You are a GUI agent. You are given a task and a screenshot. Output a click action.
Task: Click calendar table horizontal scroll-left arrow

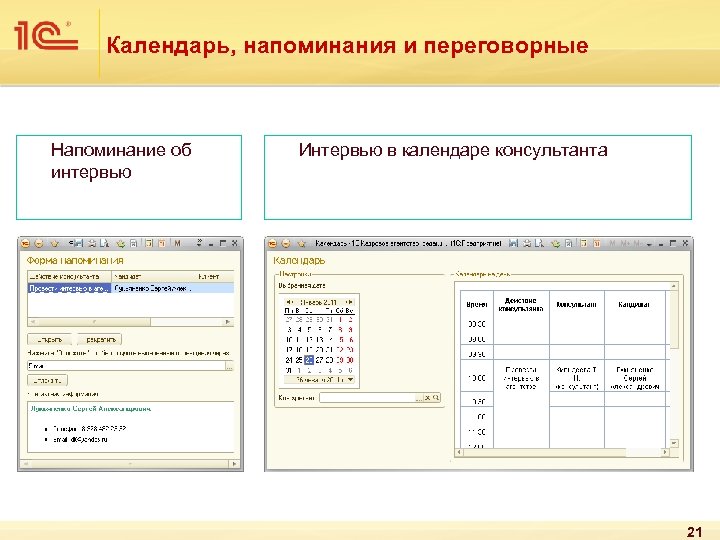click(x=459, y=452)
